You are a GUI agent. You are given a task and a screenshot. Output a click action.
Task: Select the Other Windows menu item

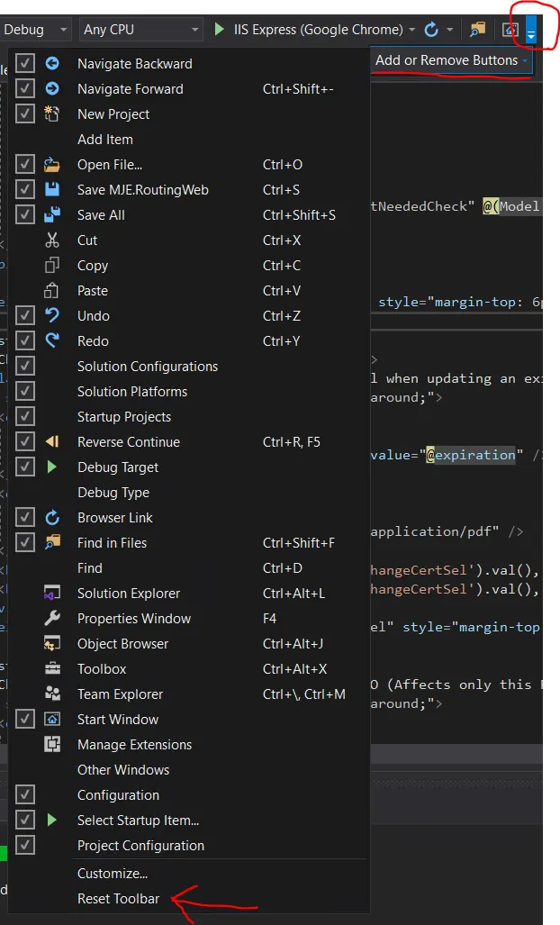point(123,770)
